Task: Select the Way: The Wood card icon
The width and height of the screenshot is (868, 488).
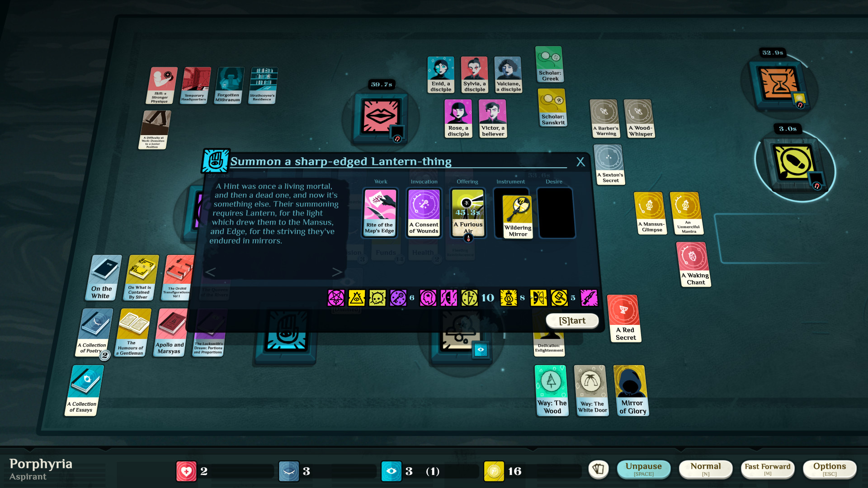Action: click(x=550, y=390)
